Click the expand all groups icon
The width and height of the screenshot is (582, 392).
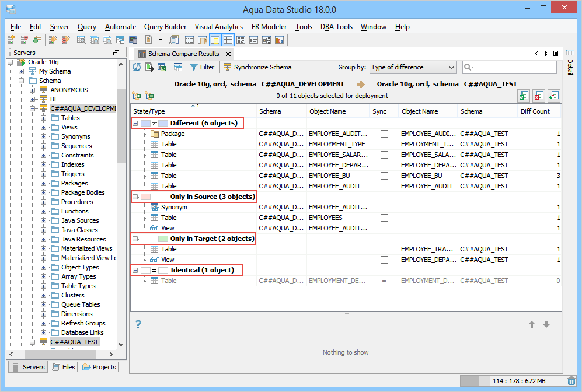click(x=137, y=96)
